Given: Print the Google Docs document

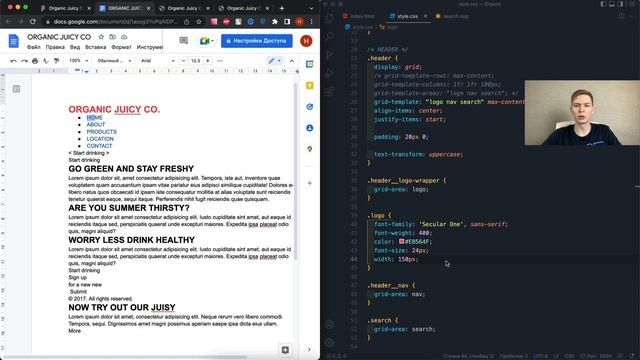Looking at the screenshot, I should point(35,61).
